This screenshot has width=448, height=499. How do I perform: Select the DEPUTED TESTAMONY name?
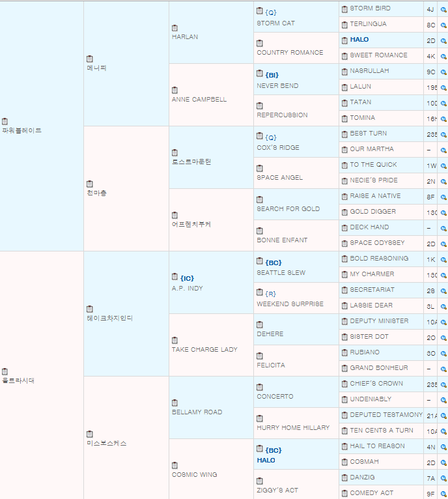tap(386, 415)
